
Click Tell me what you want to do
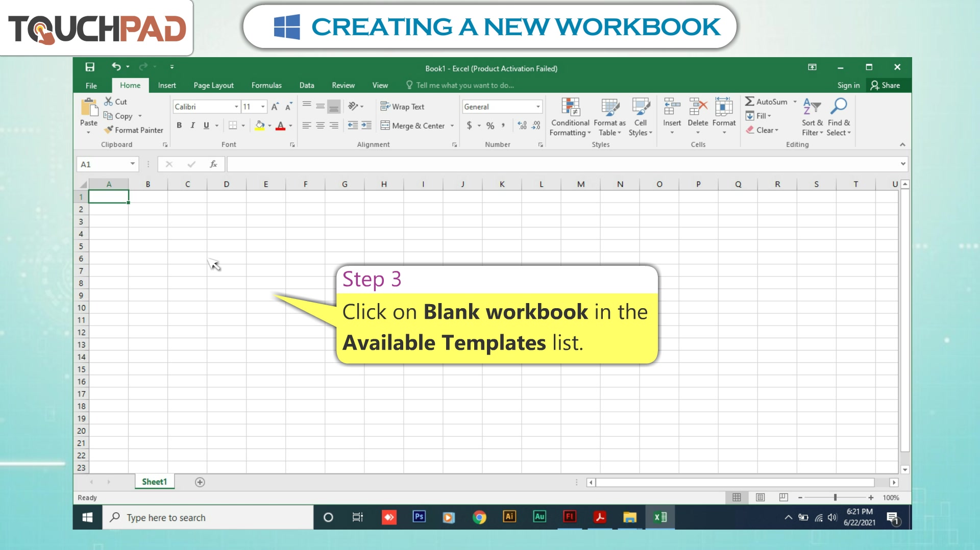click(460, 85)
